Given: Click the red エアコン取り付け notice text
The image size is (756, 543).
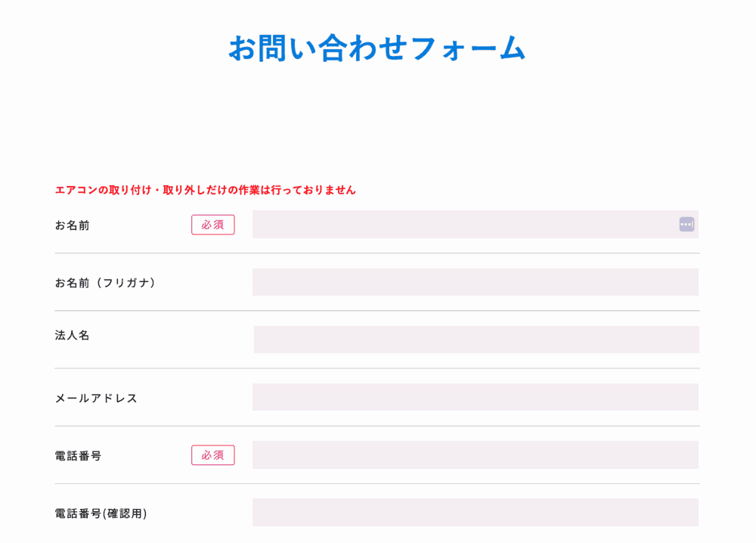Looking at the screenshot, I should click(x=206, y=190).
